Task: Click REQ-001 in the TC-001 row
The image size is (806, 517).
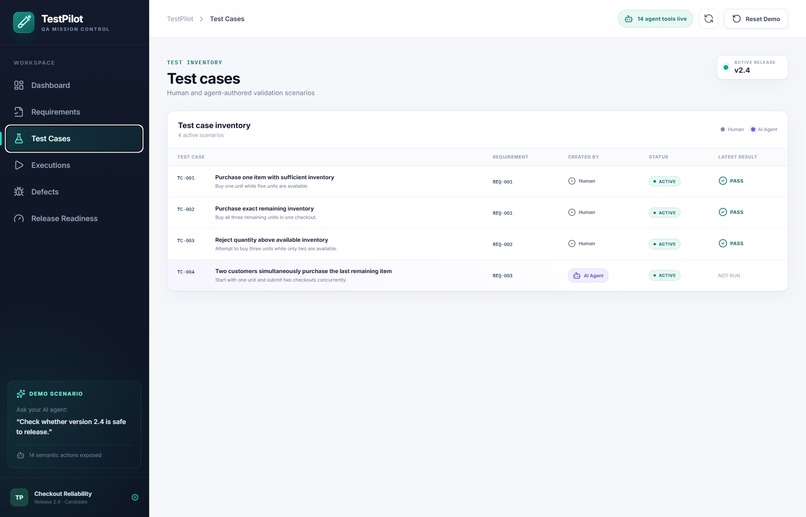Action: [503, 182]
